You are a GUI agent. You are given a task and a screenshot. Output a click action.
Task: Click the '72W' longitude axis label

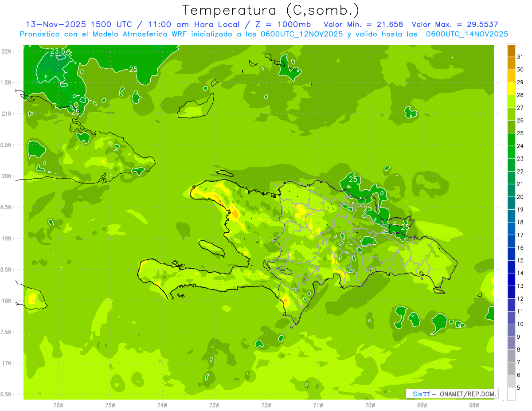[266, 405]
